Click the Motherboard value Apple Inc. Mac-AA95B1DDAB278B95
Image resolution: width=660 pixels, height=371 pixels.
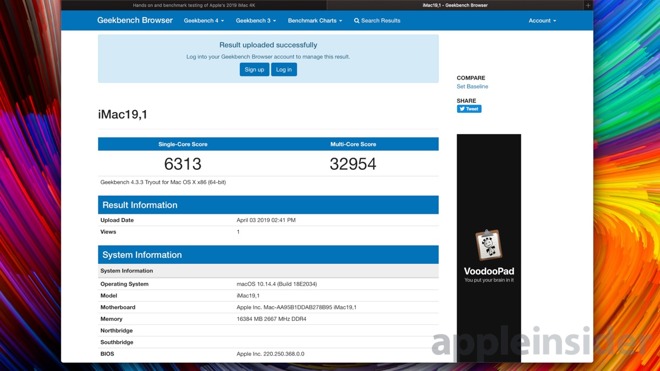click(296, 307)
